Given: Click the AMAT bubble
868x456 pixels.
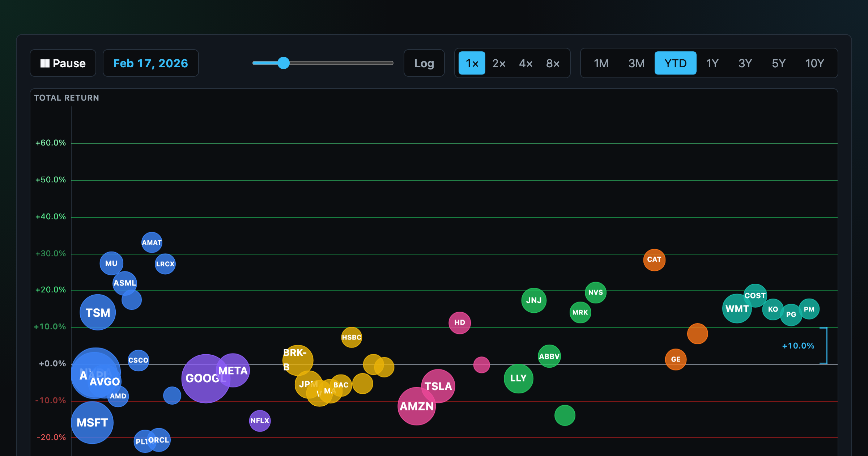Looking at the screenshot, I should 152,242.
